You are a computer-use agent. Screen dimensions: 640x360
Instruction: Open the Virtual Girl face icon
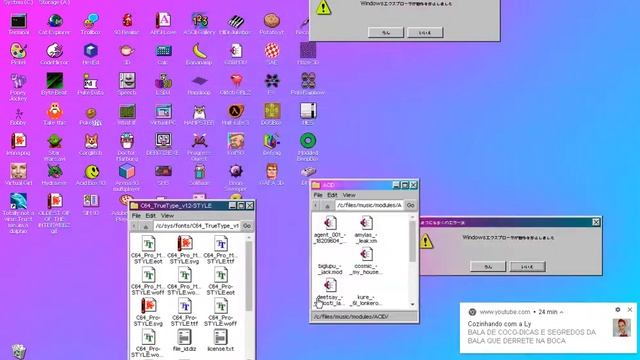click(18, 175)
